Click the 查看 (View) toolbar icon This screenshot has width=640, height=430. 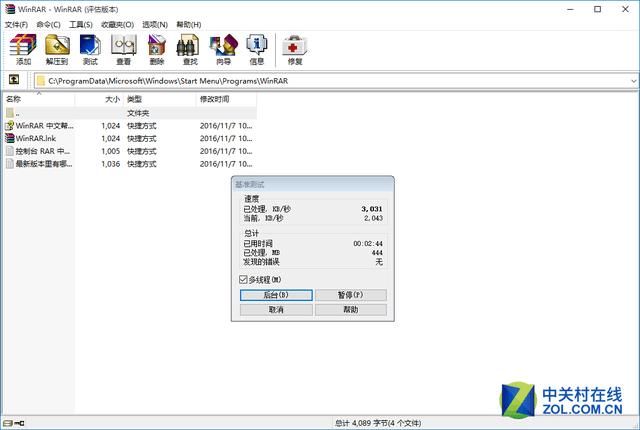(x=123, y=45)
